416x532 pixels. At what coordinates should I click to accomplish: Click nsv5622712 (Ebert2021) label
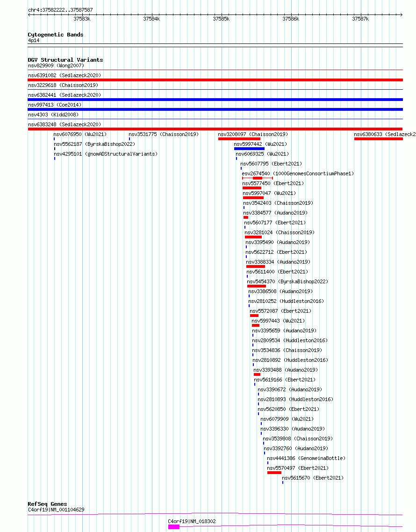coord(276,252)
